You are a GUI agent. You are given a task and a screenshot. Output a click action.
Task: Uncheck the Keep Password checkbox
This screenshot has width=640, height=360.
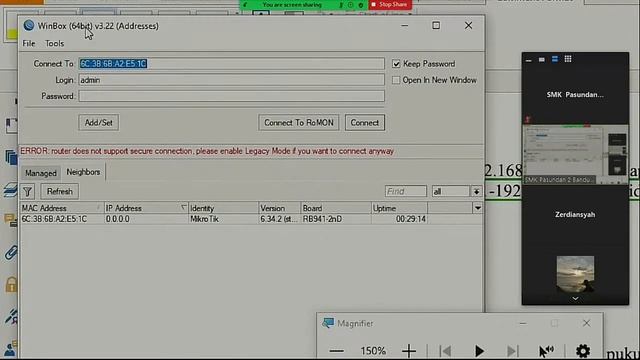tap(396, 64)
